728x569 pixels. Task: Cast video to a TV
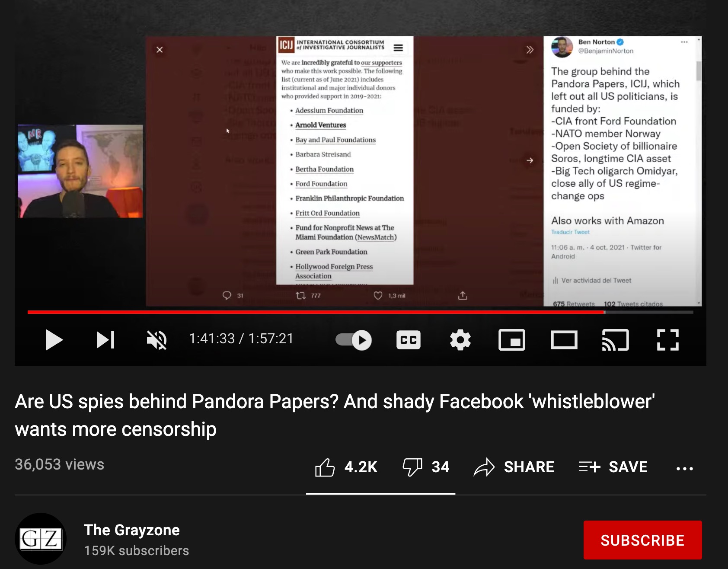tap(616, 340)
